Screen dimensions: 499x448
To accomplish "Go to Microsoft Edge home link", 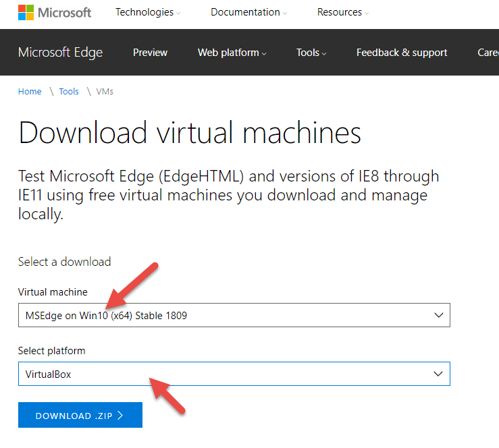I will coord(61,52).
